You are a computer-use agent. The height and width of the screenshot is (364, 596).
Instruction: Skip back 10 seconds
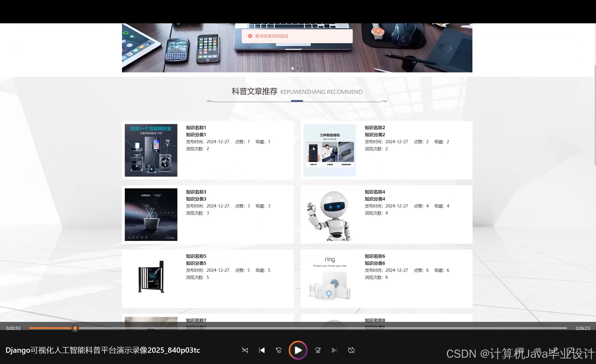pos(279,350)
